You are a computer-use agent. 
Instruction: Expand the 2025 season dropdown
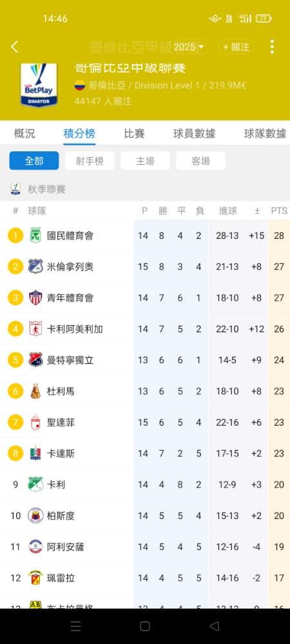189,47
